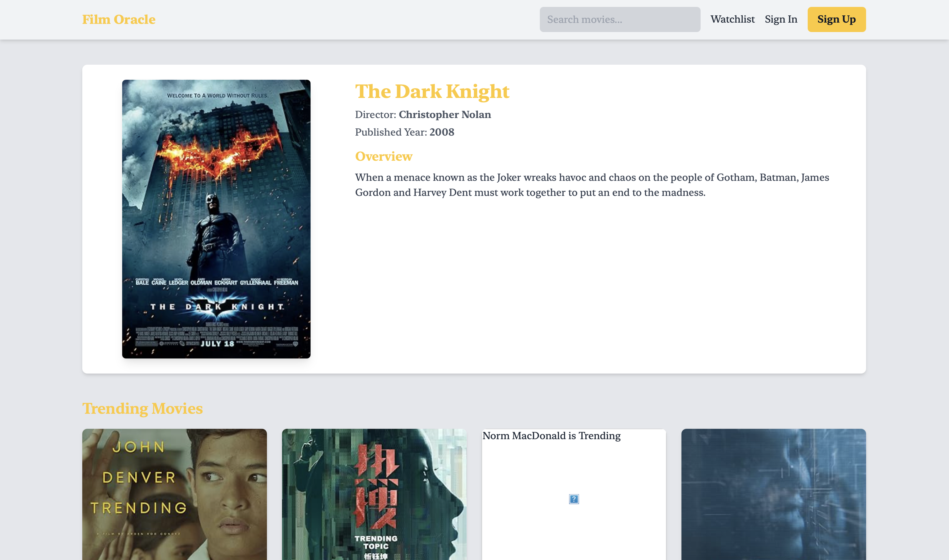Click Norm MacDonald is Trending title
Image resolution: width=949 pixels, height=560 pixels.
tap(551, 436)
